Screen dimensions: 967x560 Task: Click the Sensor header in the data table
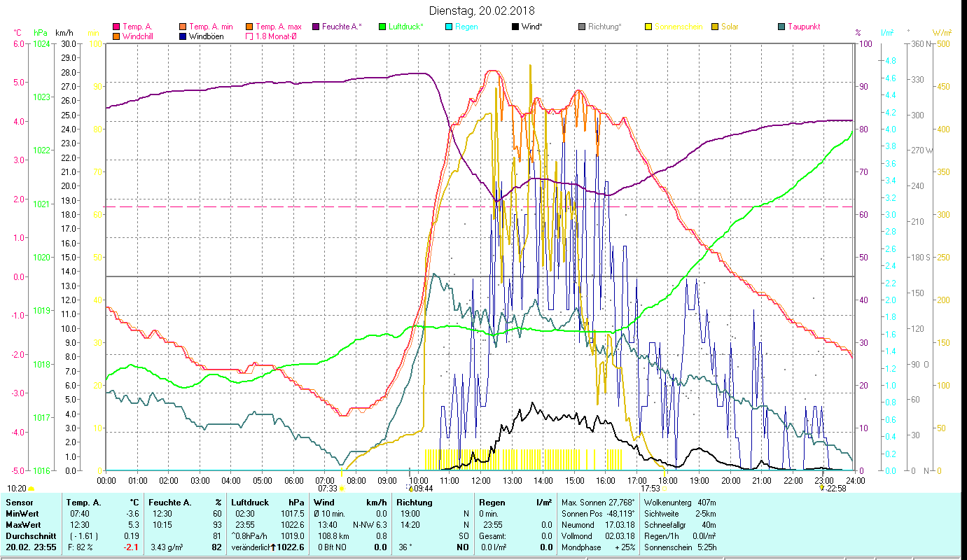coord(19,502)
